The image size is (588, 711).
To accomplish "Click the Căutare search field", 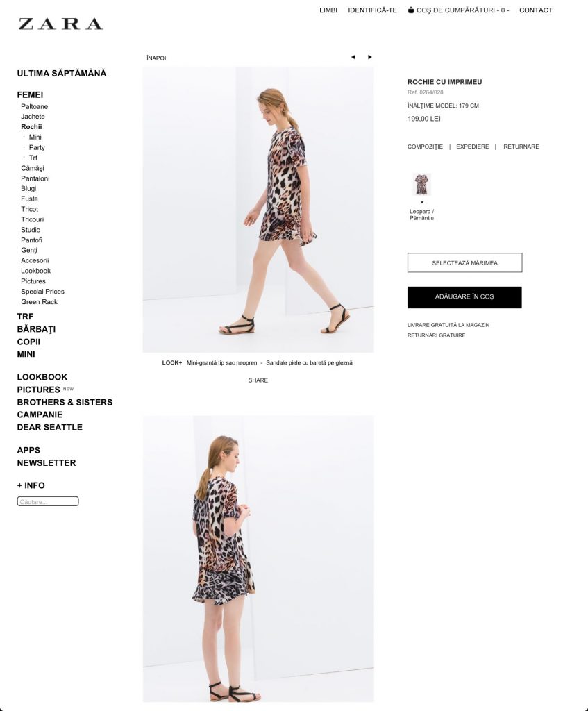I will (48, 501).
